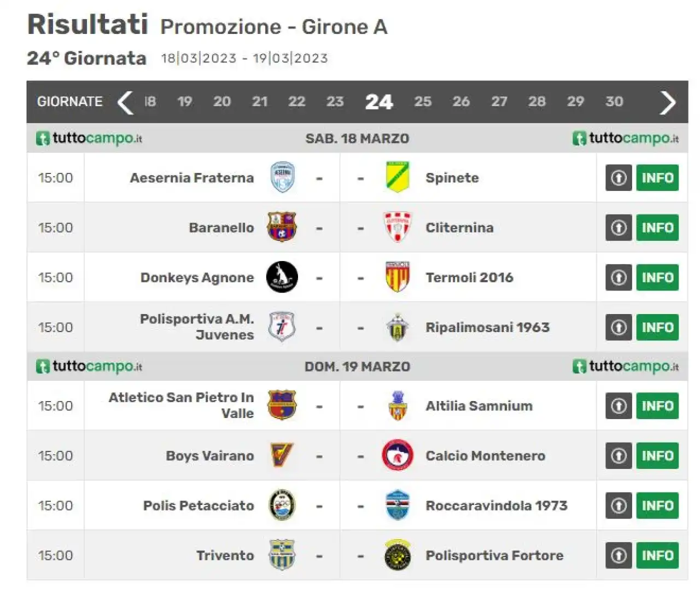Click the Polisportiva Fortore badge

tap(398, 555)
